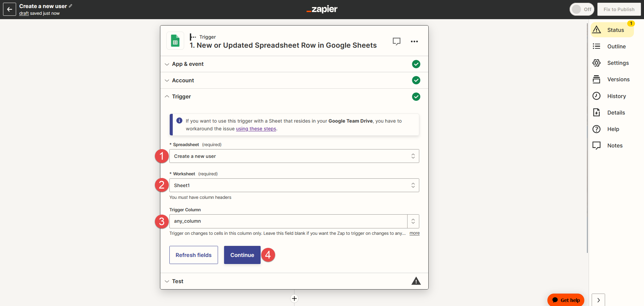Screen dimensions: 644x306
Task: Open the Worksheet dropdown
Action: click(294, 185)
